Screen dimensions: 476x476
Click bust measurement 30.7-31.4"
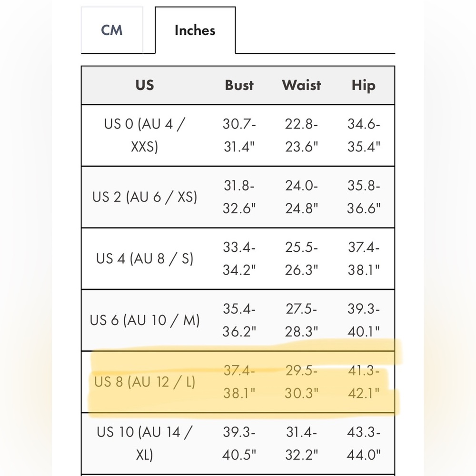(239, 135)
